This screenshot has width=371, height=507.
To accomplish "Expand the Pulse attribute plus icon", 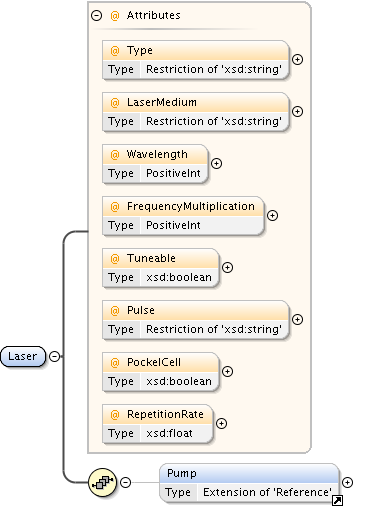I will [297, 320].
